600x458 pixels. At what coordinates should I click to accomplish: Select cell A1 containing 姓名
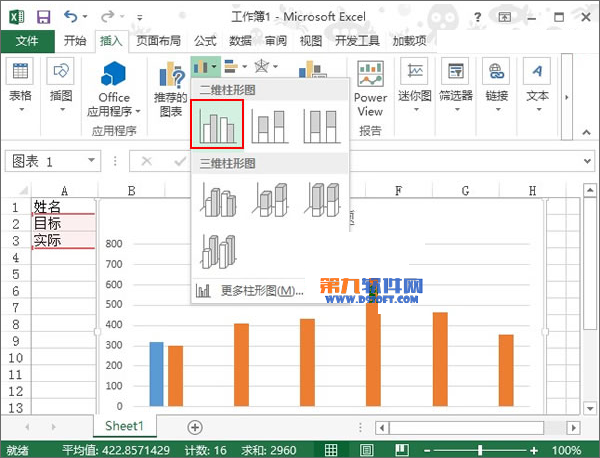(x=64, y=207)
